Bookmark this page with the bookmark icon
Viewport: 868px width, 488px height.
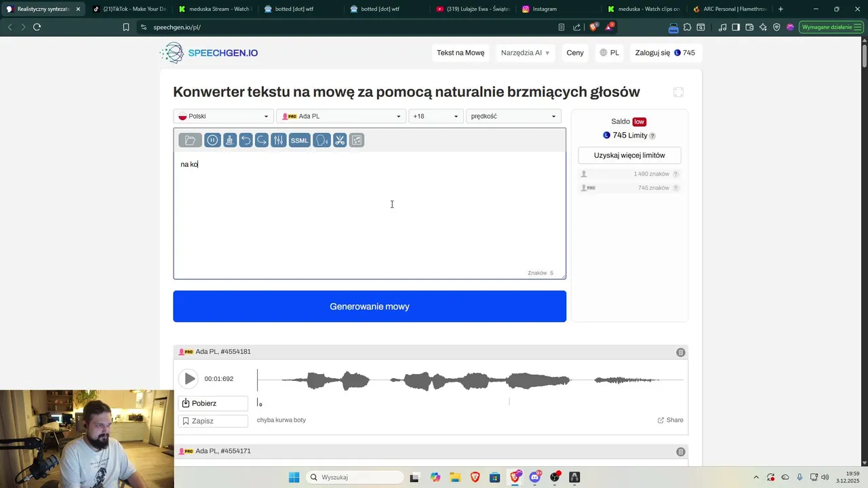(126, 27)
